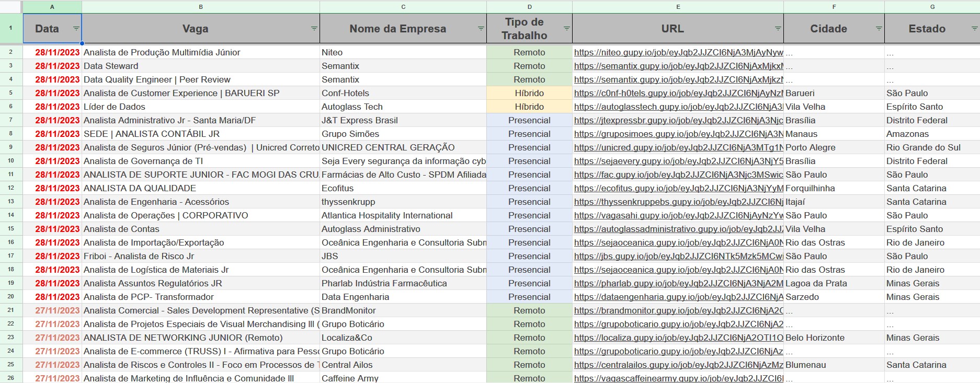Open the unicred.gupy.io job link
980x383 pixels.
[679, 147]
